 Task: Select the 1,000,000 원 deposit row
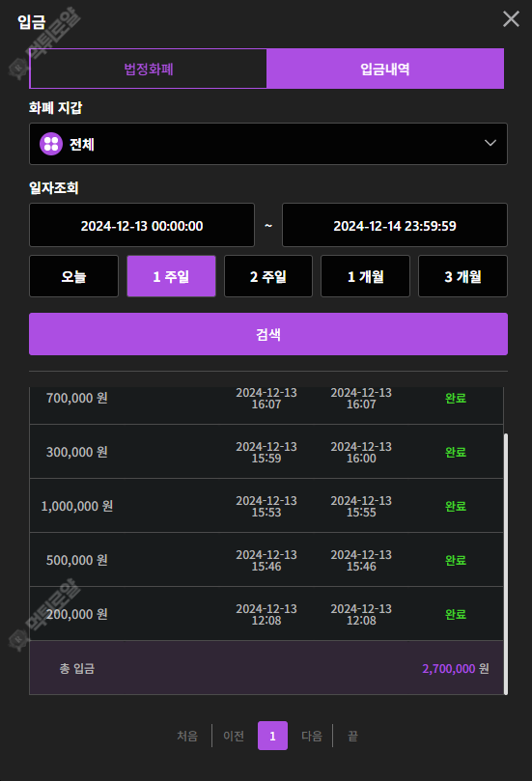(266, 506)
